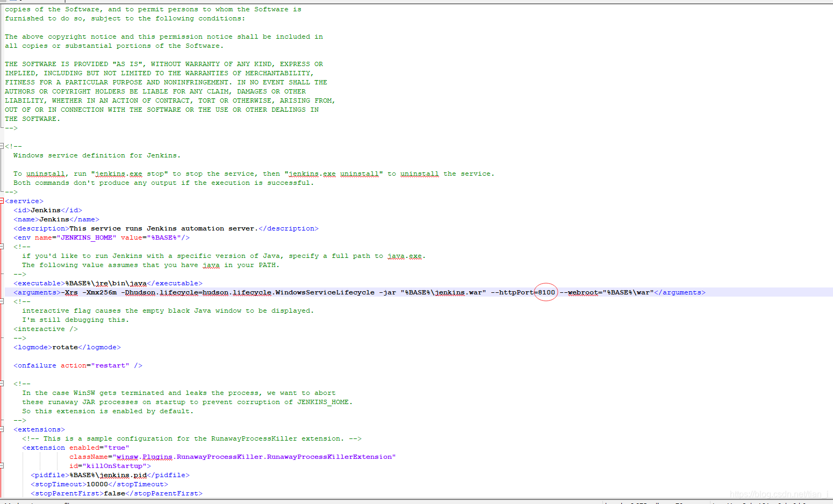Click the <pidfile> jenkins.pid line
Viewport: 833px width, 504px height.
[x=110, y=475]
